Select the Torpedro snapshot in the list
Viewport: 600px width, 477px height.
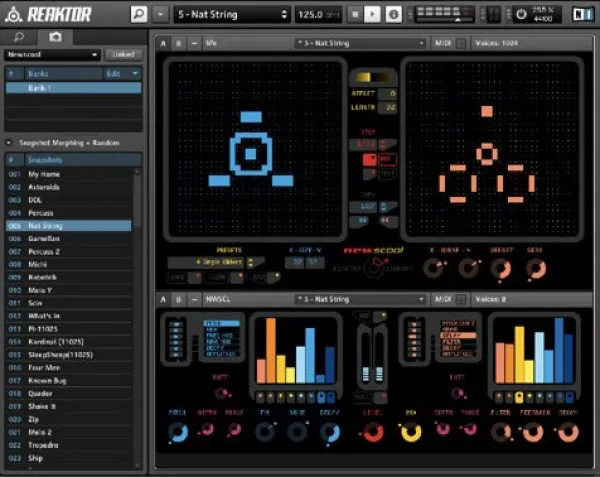pyautogui.click(x=45, y=446)
